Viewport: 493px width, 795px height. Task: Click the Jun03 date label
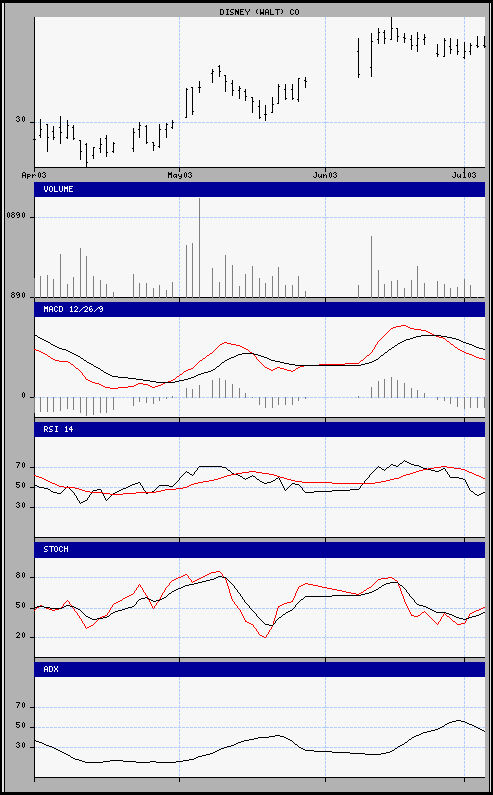(x=325, y=175)
